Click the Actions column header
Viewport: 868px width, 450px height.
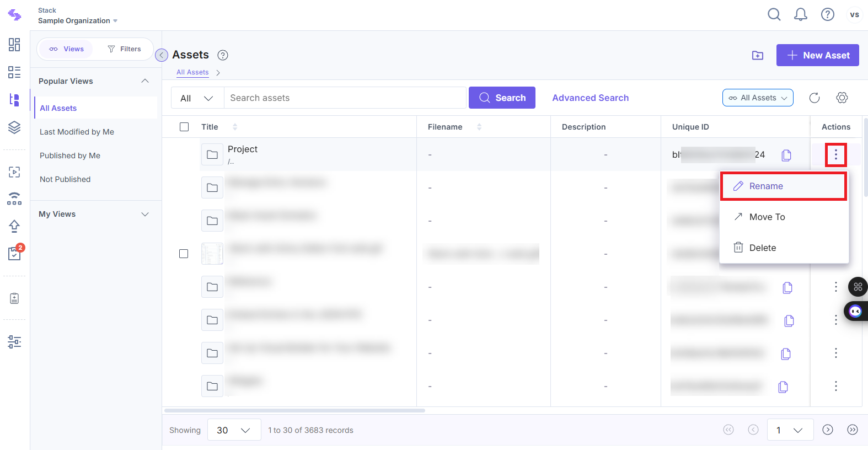tap(836, 127)
